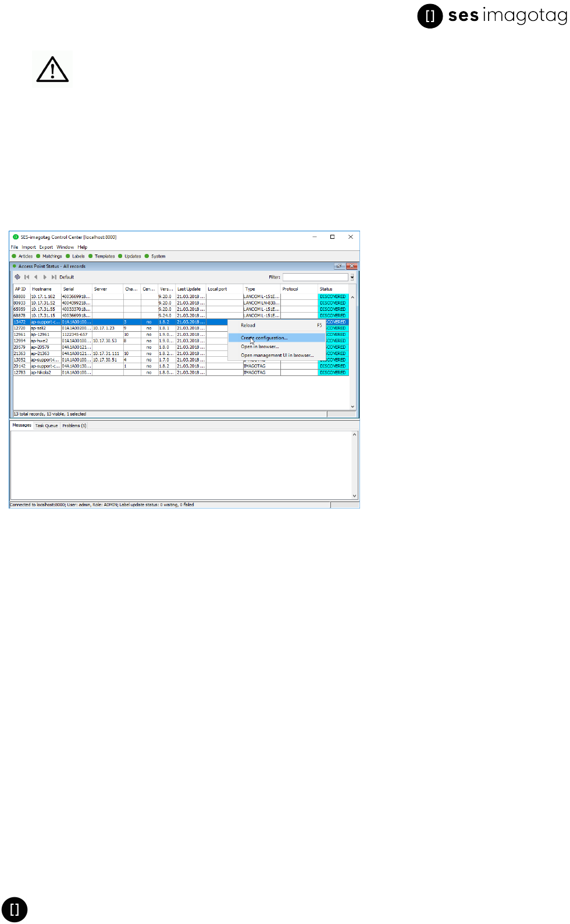Image resolution: width=570 pixels, height=924 pixels.
Task: Select the ap-20579 hostname cell
Action: point(45,348)
